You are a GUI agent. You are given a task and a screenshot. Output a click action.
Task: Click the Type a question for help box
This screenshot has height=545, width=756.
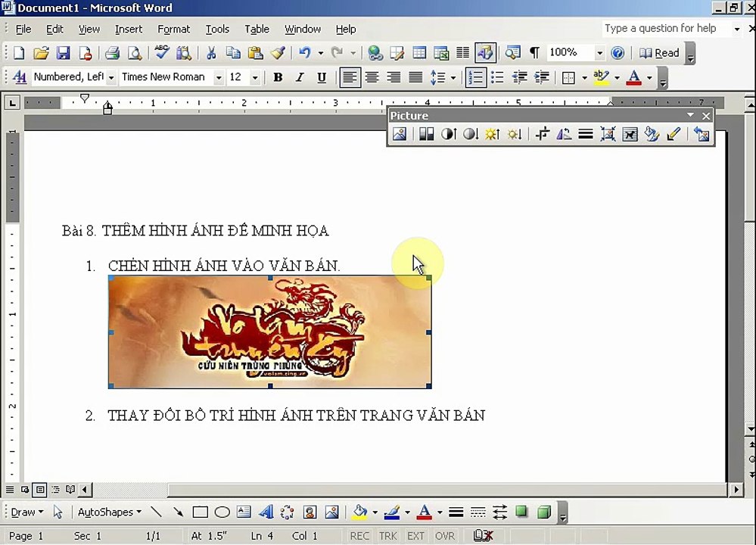[666, 29]
